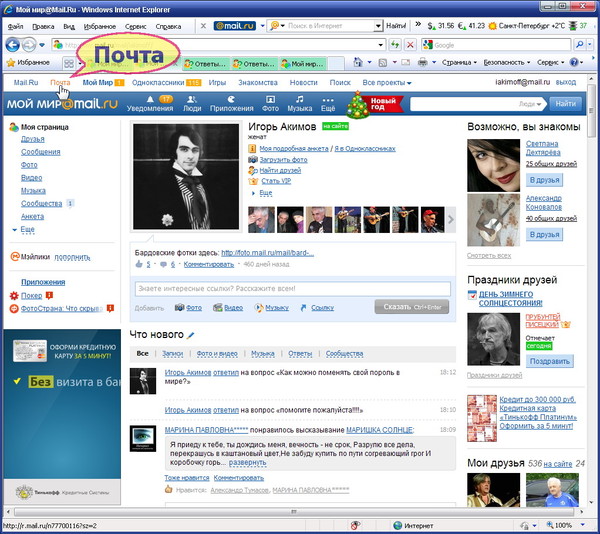The image size is (600, 534).
Task: Click the Home page icon
Action: [358, 62]
